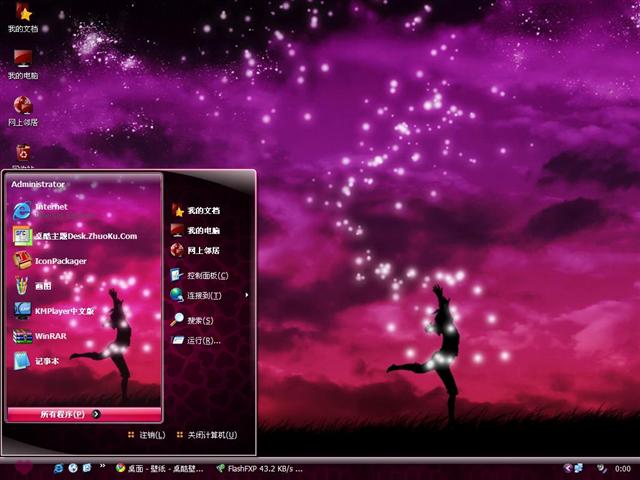Image resolution: width=640 pixels, height=480 pixels.
Task: Open 控制面板(C) in Start menu
Action: tap(207, 275)
